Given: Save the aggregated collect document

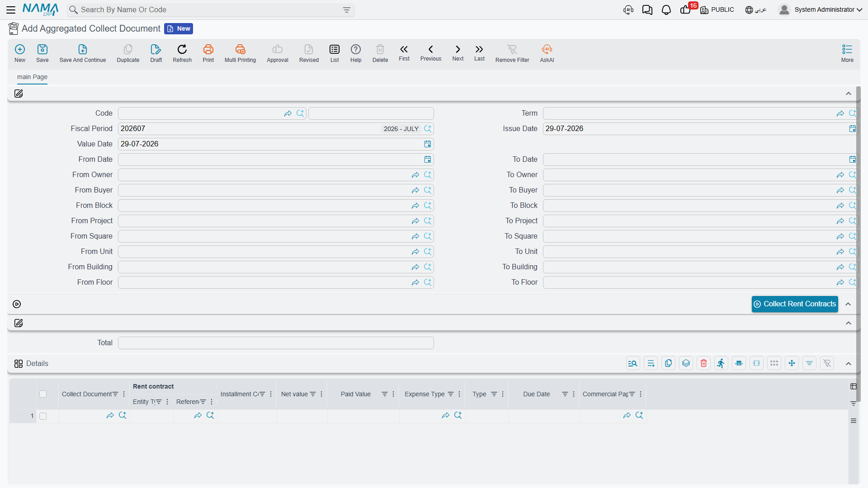Looking at the screenshot, I should click(42, 53).
